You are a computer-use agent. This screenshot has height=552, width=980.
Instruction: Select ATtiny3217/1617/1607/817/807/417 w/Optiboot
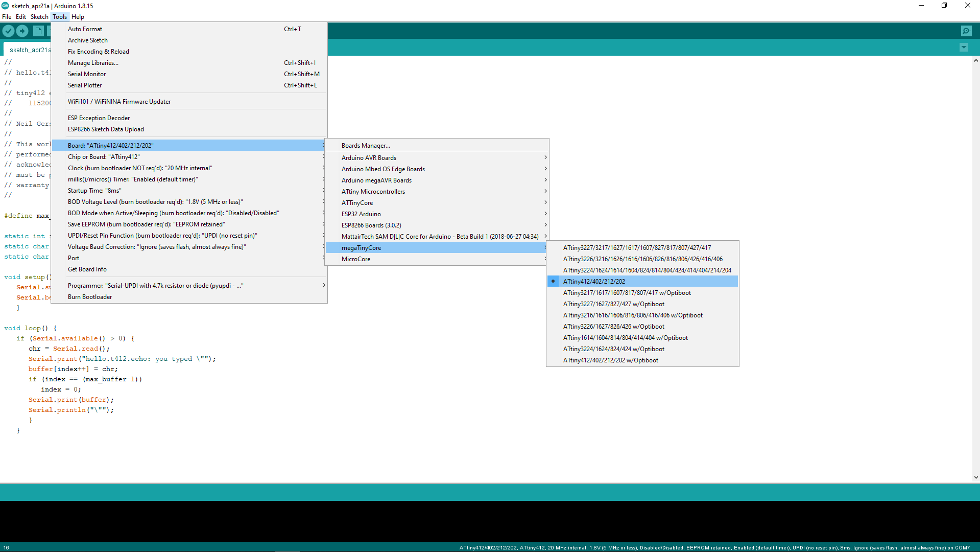642,293
